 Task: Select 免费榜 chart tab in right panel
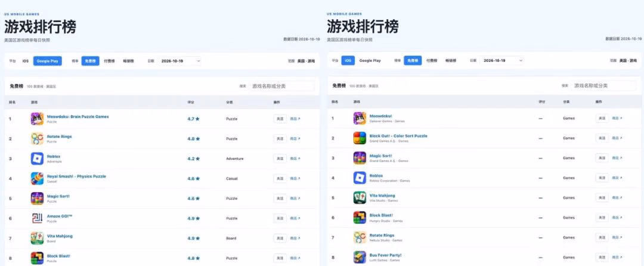click(413, 60)
